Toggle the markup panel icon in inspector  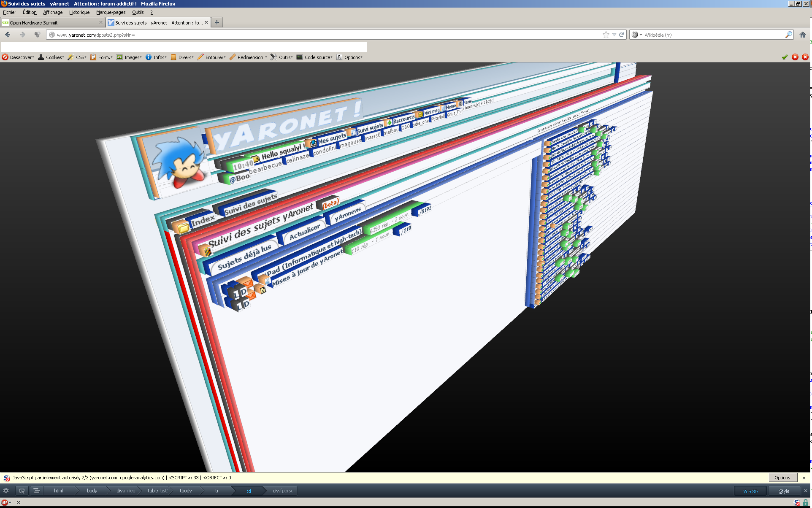tap(37, 491)
